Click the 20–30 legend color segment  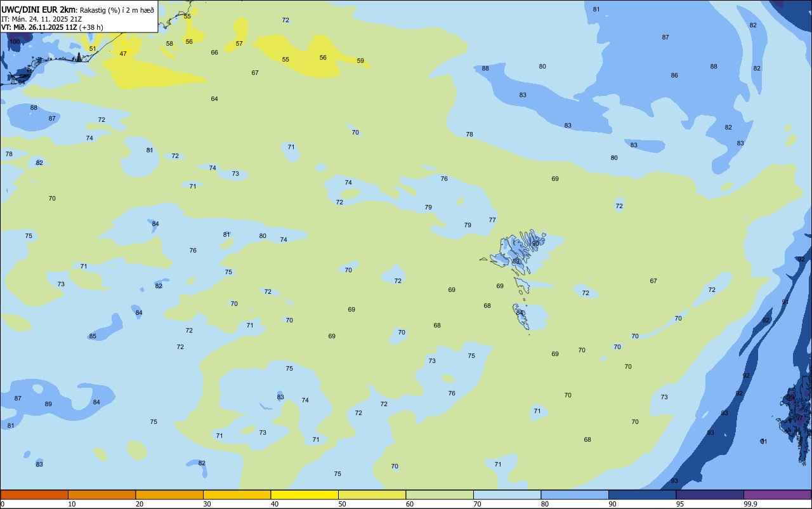tap(169, 494)
